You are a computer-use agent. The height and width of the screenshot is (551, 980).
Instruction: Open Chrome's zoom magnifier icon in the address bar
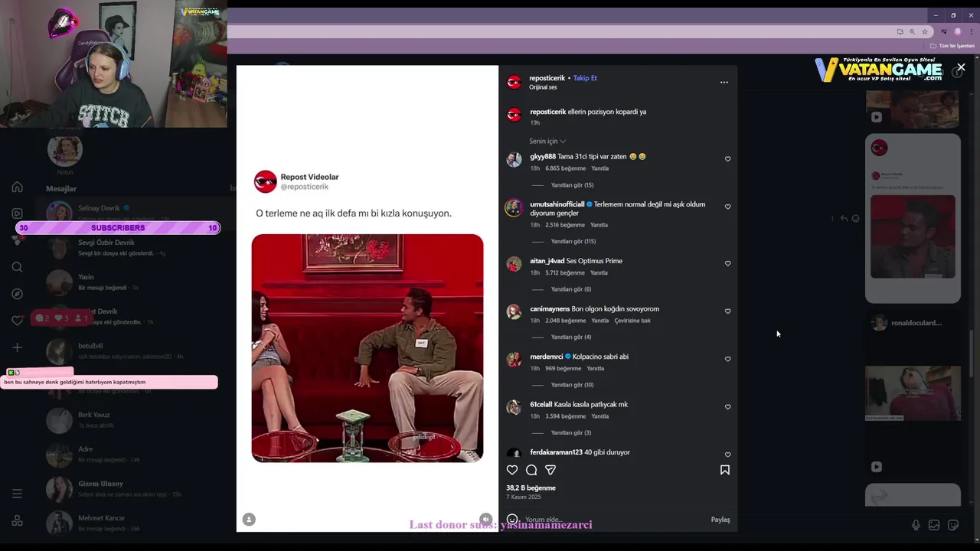912,31
